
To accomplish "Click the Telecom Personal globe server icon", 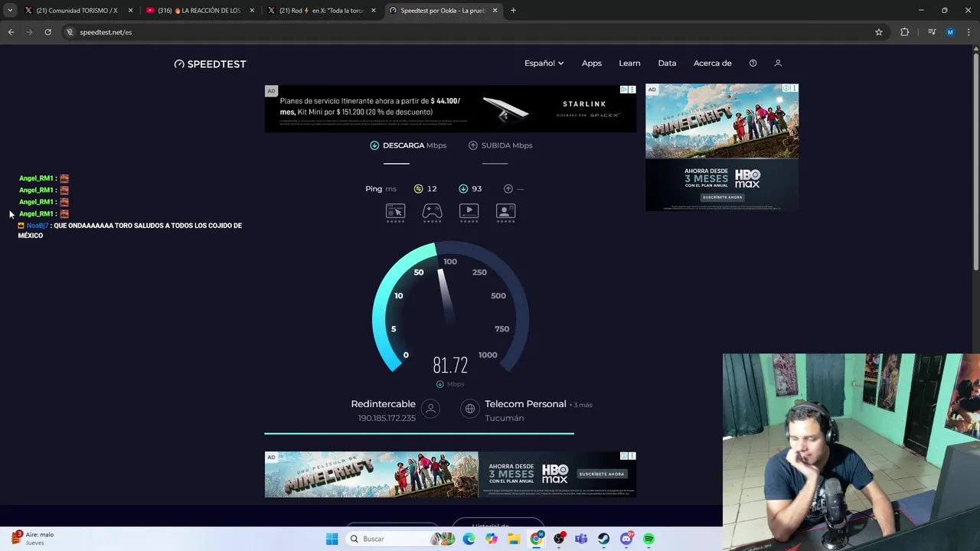I will coord(470,409).
